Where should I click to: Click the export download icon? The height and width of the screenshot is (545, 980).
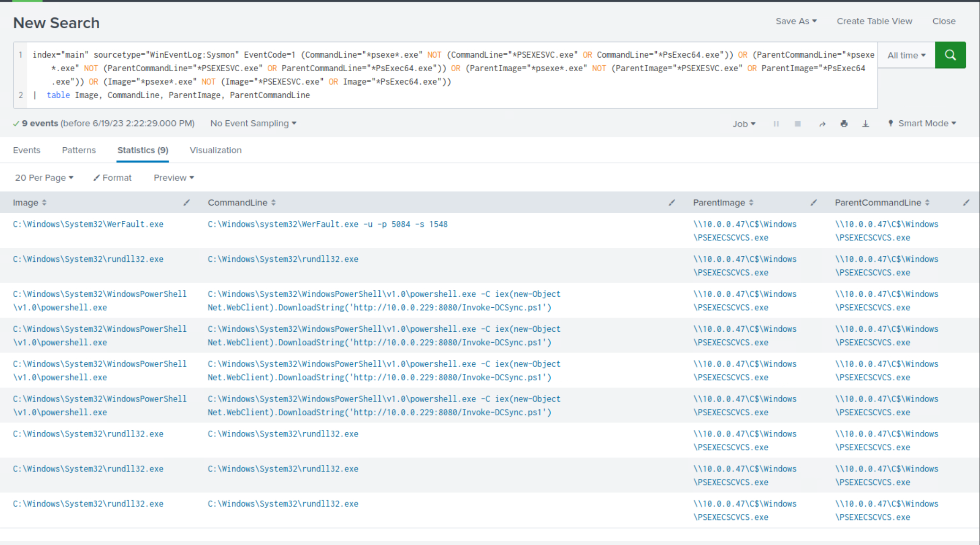[865, 124]
